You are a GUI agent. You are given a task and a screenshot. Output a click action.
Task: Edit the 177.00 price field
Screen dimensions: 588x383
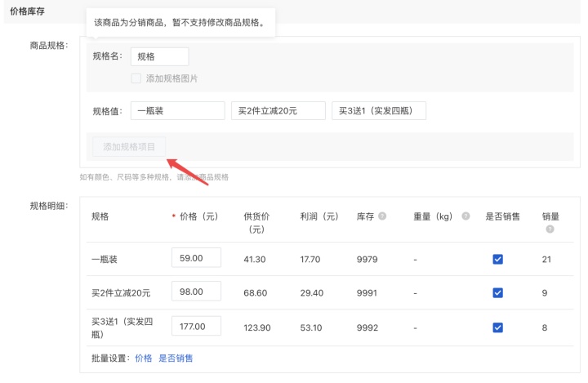[x=196, y=327]
